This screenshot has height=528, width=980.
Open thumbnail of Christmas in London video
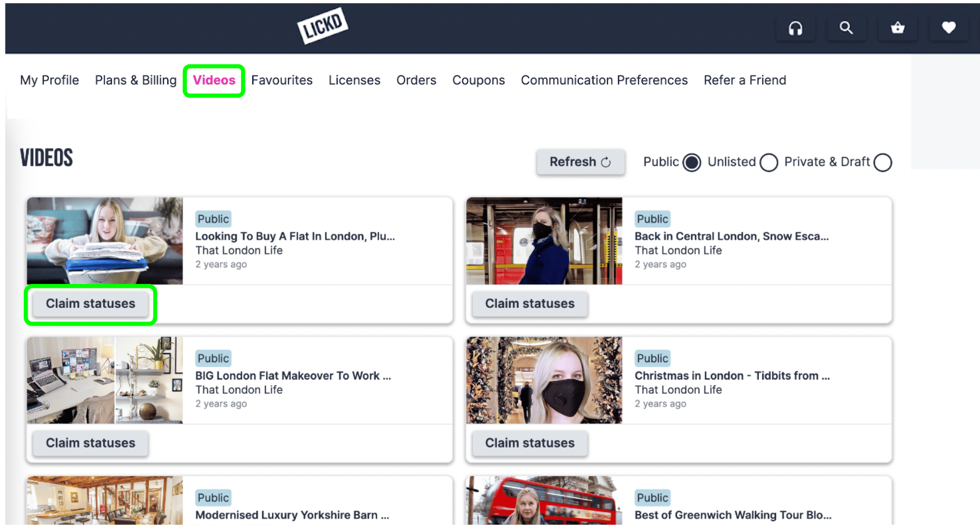coord(544,380)
